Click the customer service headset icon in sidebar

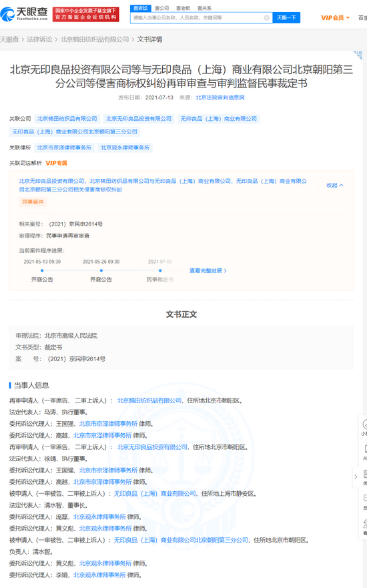365,524
